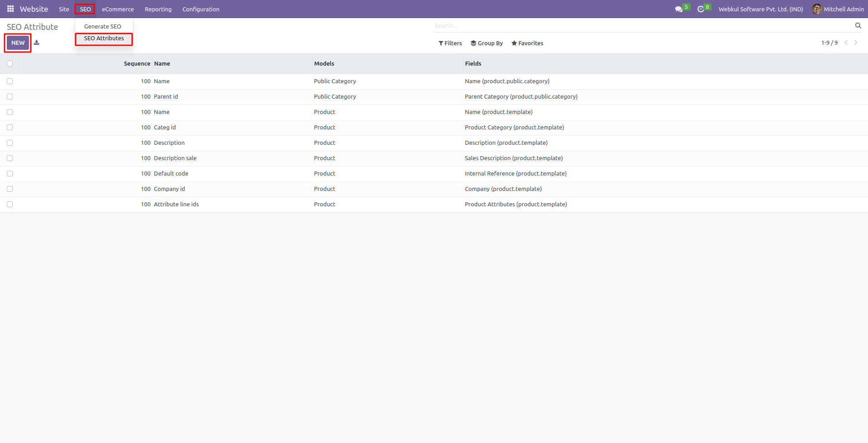Select SEO Attributes menu entry
The width and height of the screenshot is (868, 443).
(x=104, y=38)
